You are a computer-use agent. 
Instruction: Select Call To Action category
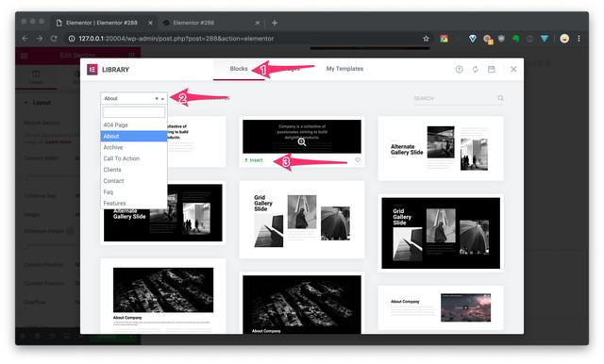[134, 158]
